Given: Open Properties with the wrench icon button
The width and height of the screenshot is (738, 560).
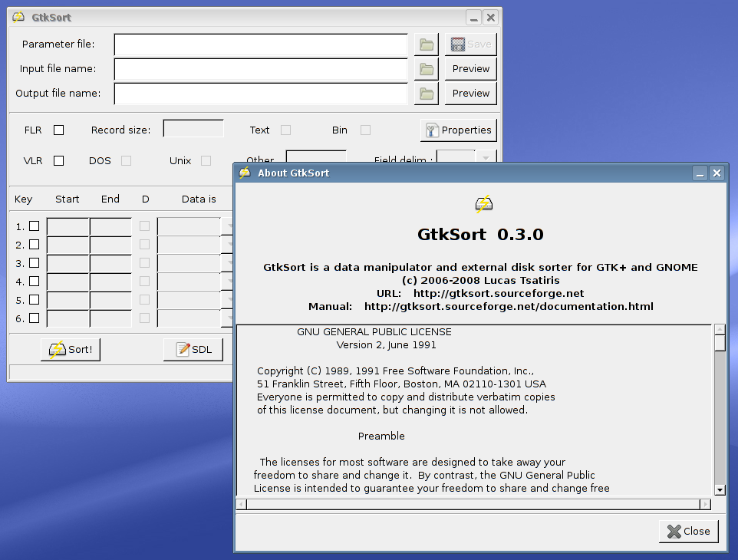Looking at the screenshot, I should [459, 130].
